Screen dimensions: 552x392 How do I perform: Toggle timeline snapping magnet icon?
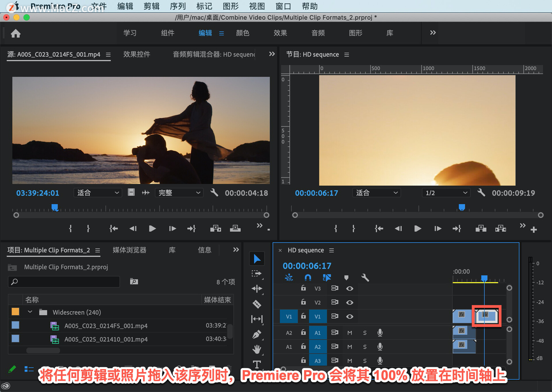point(308,277)
